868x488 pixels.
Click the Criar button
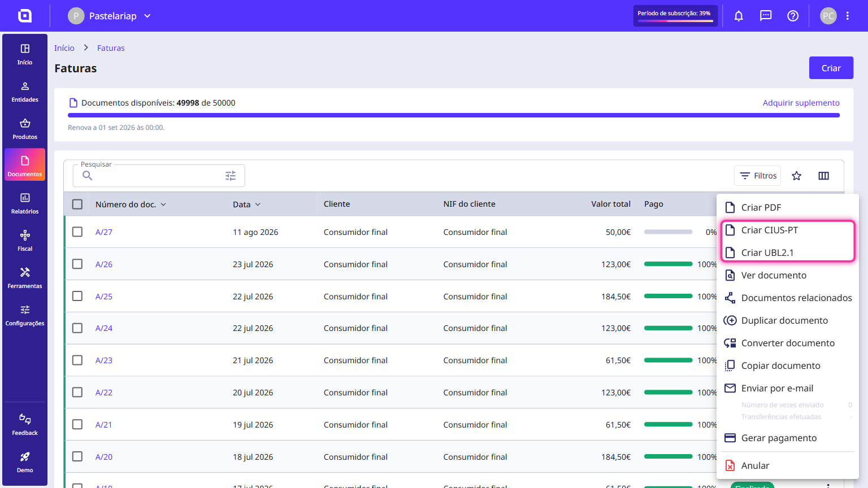click(x=831, y=68)
